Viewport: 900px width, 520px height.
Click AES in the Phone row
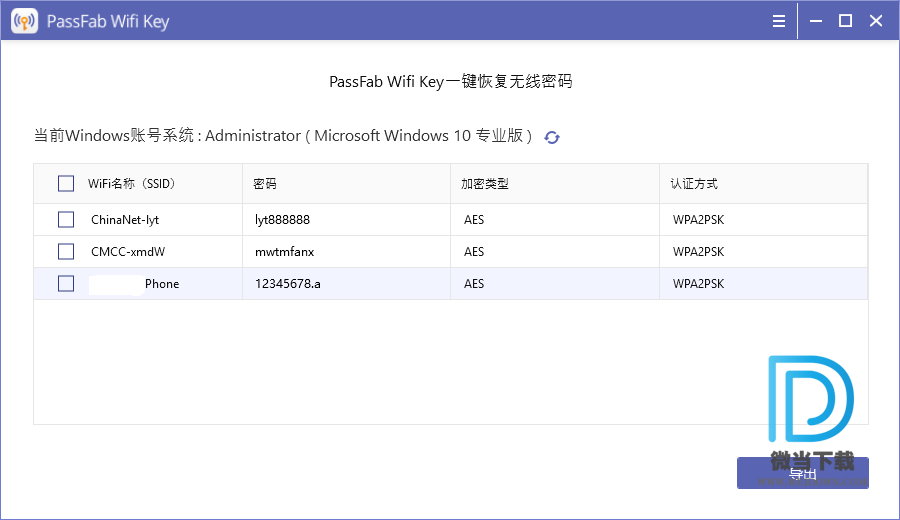[474, 284]
